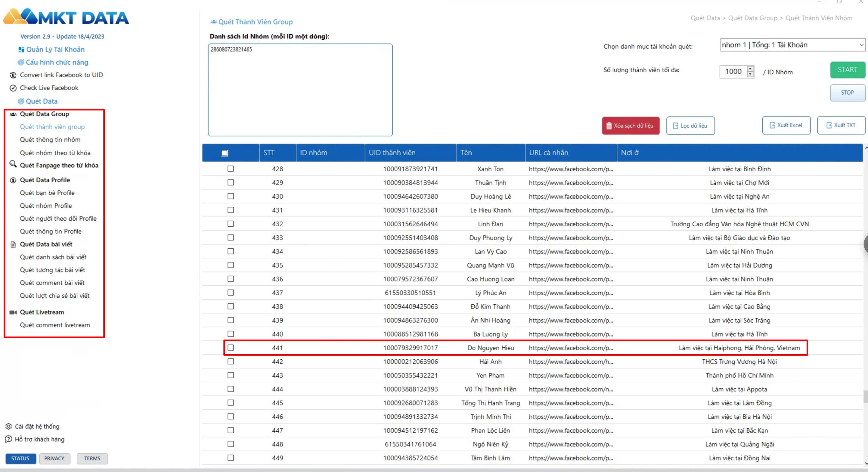Click UID 100094891332734 cell
868x472 pixels.
click(410, 417)
